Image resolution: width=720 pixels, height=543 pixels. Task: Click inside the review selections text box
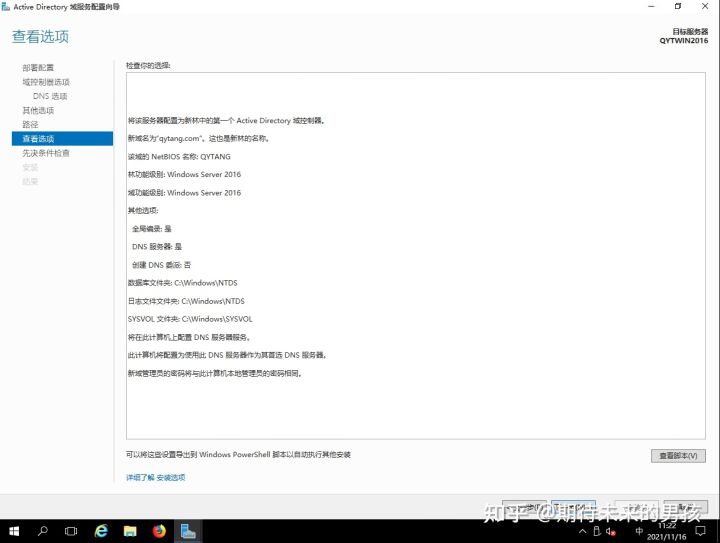[x=416, y=256]
